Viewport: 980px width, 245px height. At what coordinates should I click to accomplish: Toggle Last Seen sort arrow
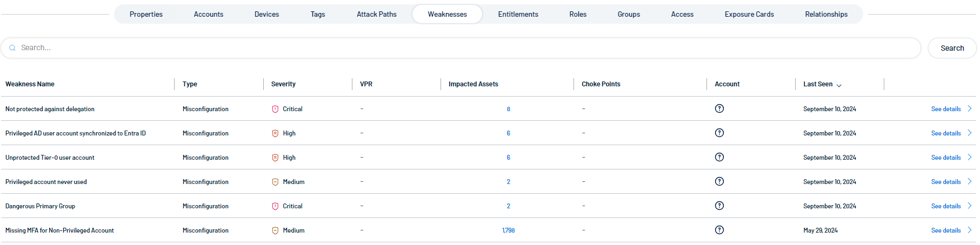(839, 85)
